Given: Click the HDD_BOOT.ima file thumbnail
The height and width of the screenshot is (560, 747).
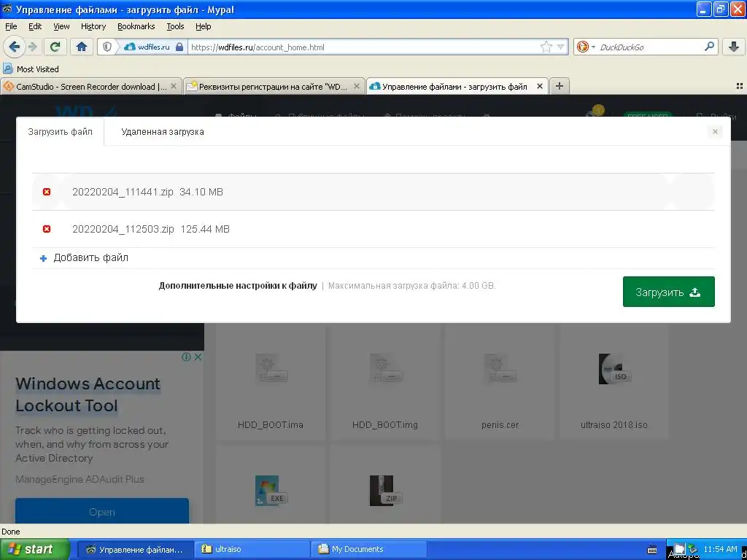Looking at the screenshot, I should 270,369.
